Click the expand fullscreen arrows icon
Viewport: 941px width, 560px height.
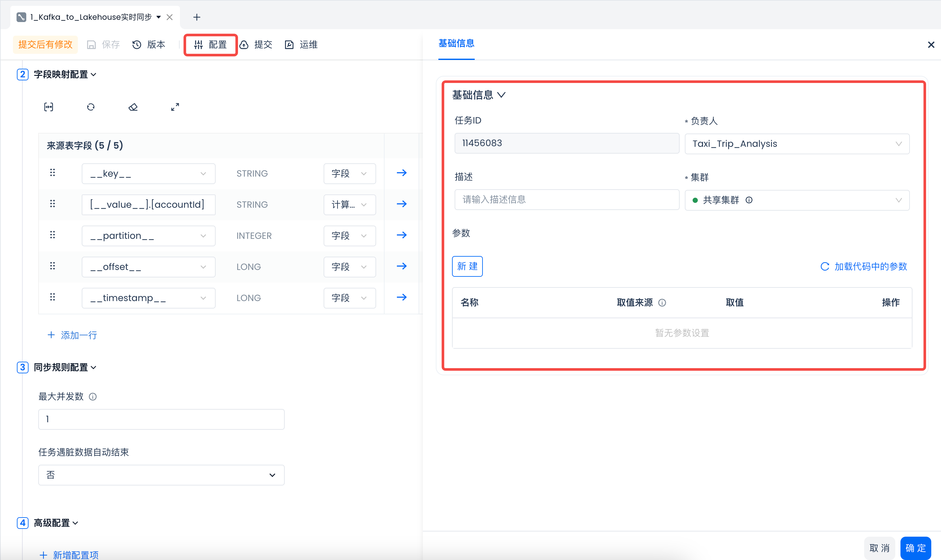click(x=175, y=107)
